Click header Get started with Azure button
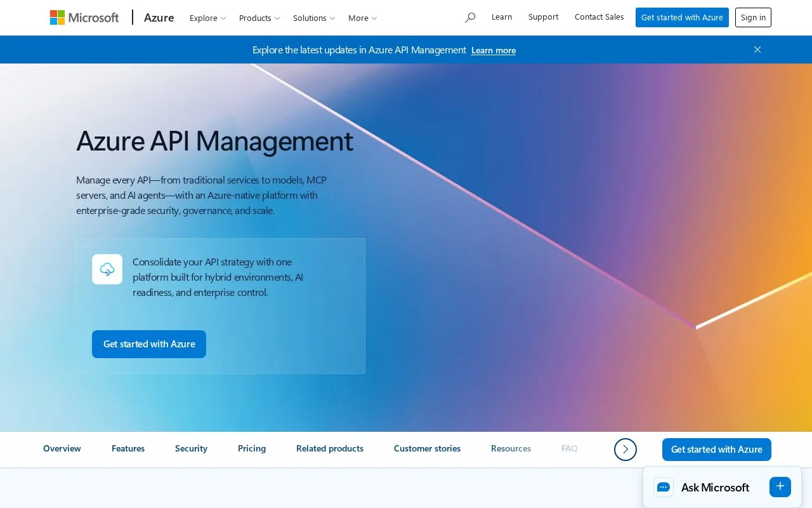 click(x=682, y=17)
